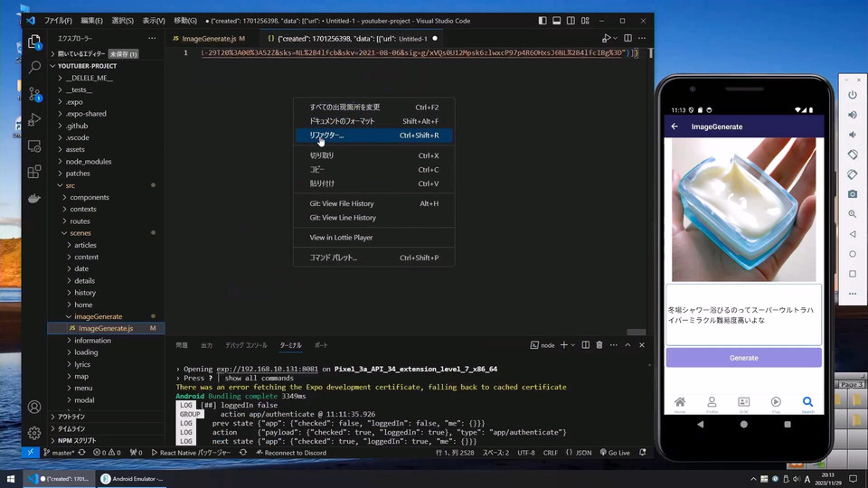Tap the Home tab in app bottom bar

coord(680,404)
